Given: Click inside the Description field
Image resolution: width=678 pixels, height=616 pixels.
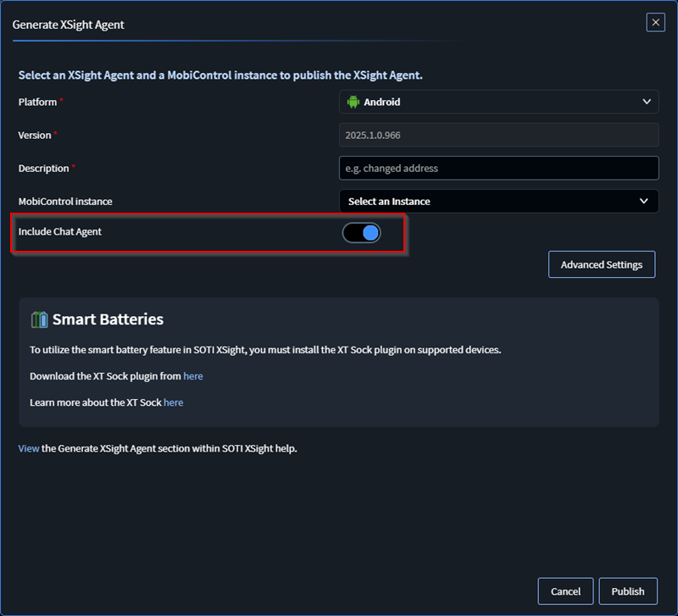Looking at the screenshot, I should [x=500, y=168].
